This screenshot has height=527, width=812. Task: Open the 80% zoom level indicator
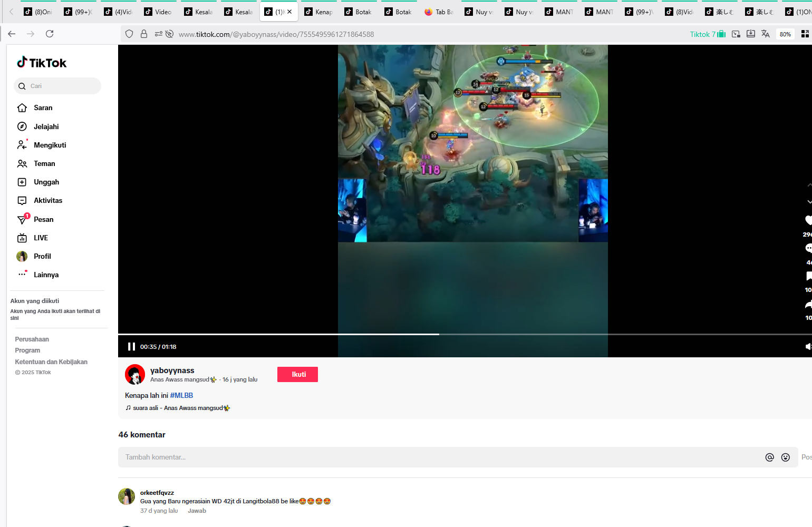point(785,34)
